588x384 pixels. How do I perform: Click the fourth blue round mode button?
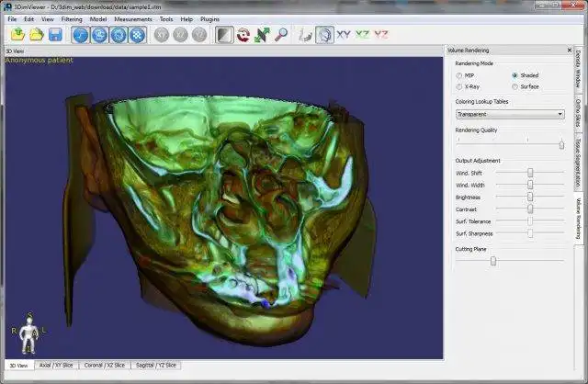(x=138, y=35)
